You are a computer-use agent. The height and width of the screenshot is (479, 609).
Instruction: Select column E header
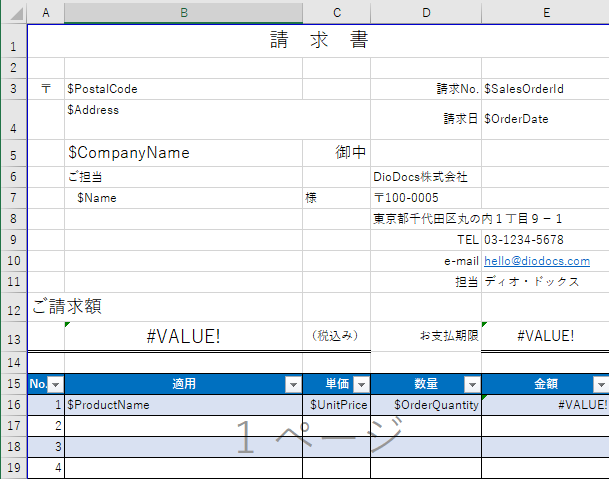545,13
